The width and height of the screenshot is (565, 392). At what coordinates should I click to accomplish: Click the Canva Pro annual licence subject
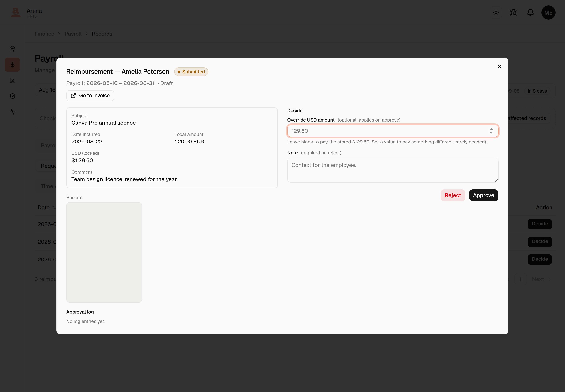[104, 123]
